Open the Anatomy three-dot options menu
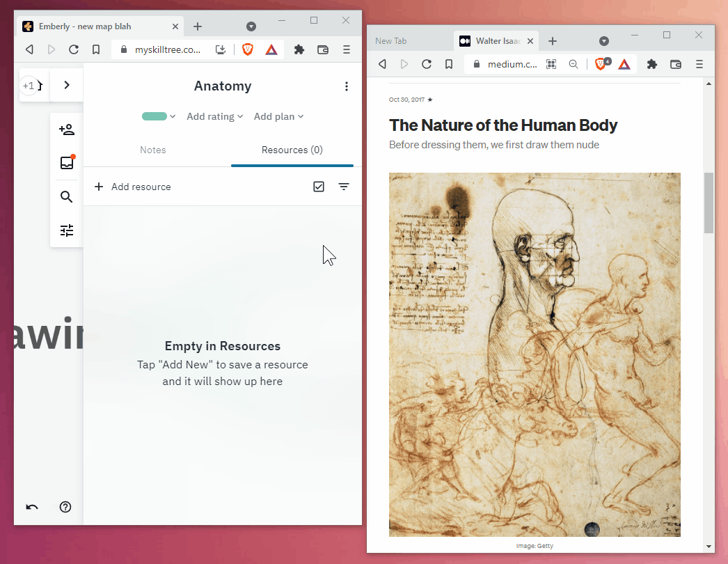The image size is (728, 564). pos(347,86)
